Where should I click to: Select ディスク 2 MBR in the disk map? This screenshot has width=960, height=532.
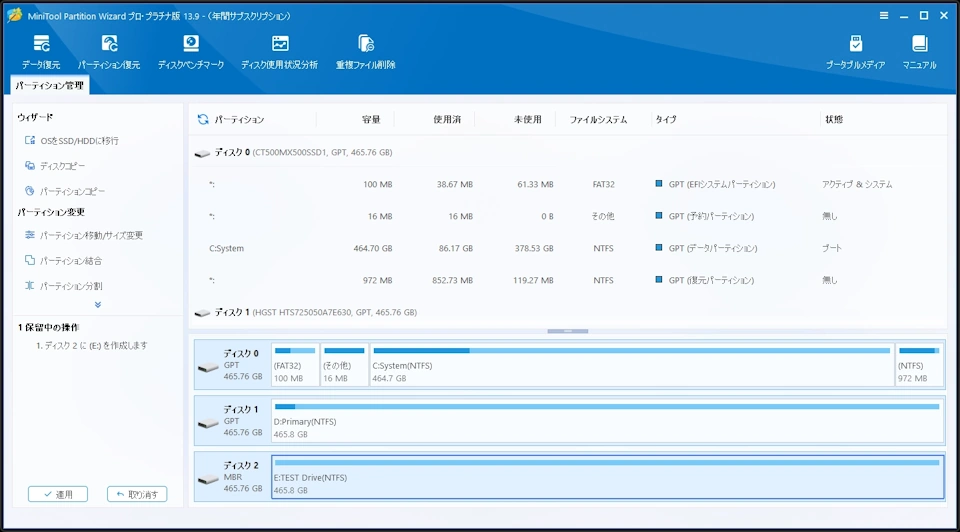tap(233, 477)
